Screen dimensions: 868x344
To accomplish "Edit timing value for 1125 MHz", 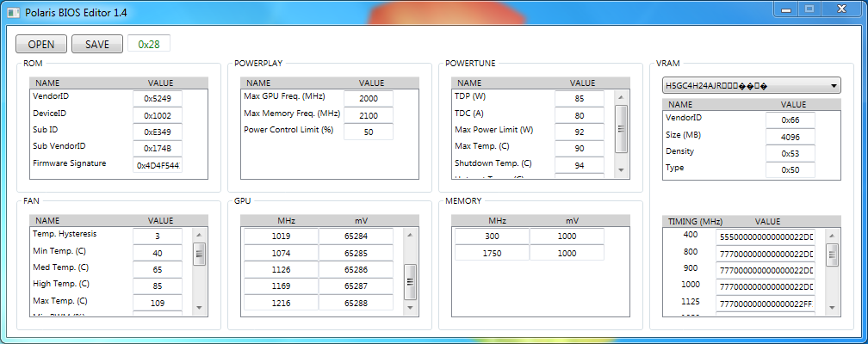I will point(766,303).
